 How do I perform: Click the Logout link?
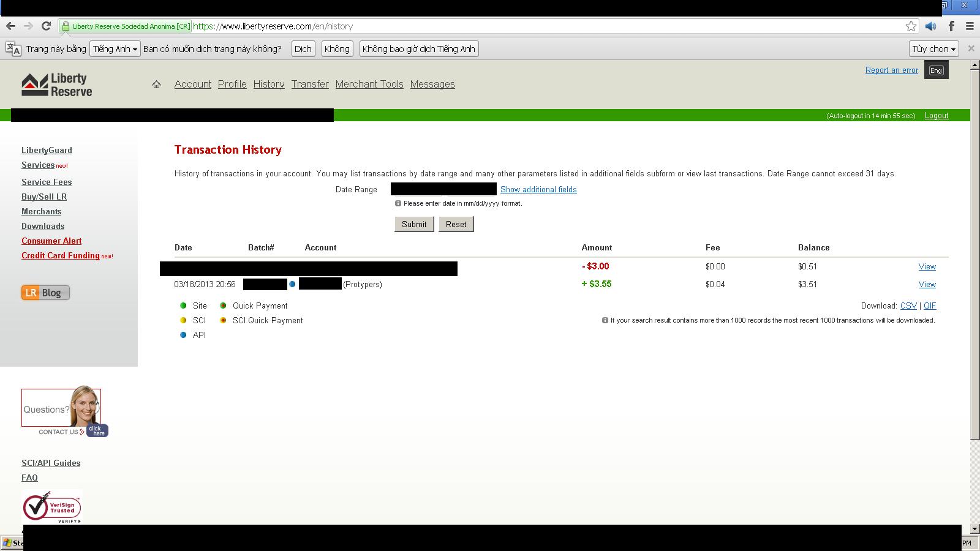937,116
